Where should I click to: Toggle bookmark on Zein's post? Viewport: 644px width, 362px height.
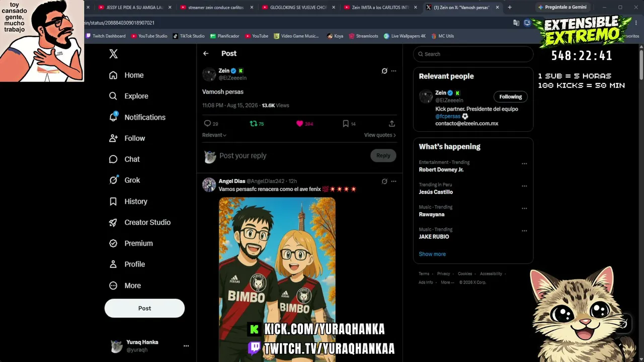pos(346,124)
